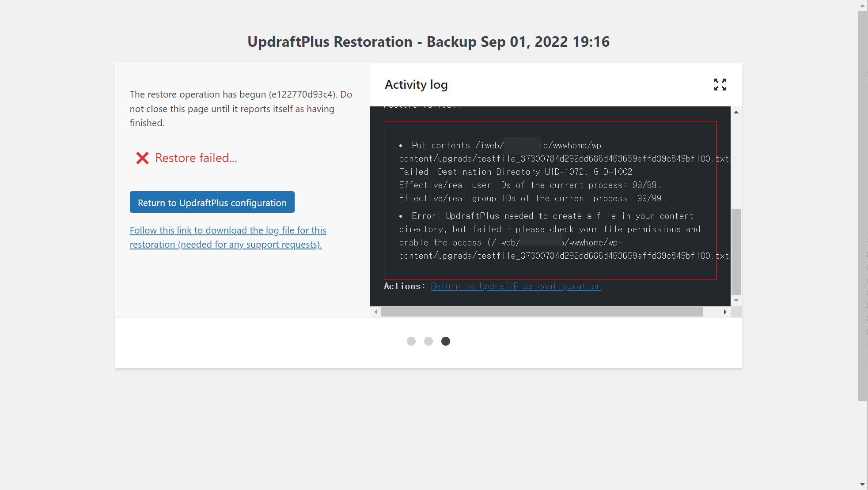Select the third active step dot
The height and width of the screenshot is (490, 868).
(x=446, y=341)
